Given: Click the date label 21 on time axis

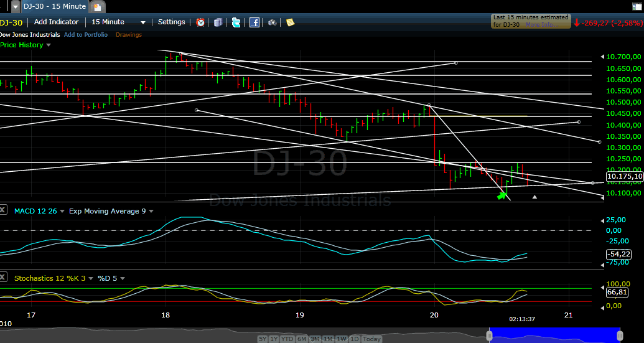Looking at the screenshot, I should coord(569,315).
